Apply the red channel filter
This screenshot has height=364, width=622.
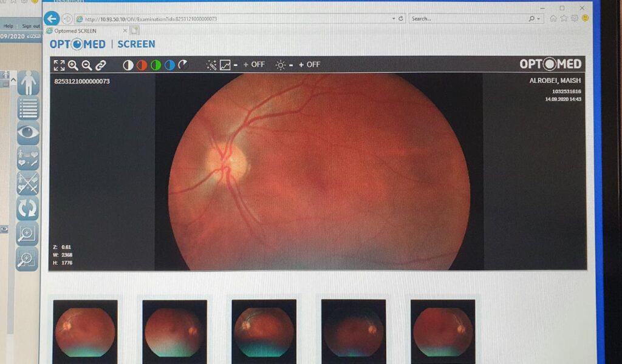142,65
